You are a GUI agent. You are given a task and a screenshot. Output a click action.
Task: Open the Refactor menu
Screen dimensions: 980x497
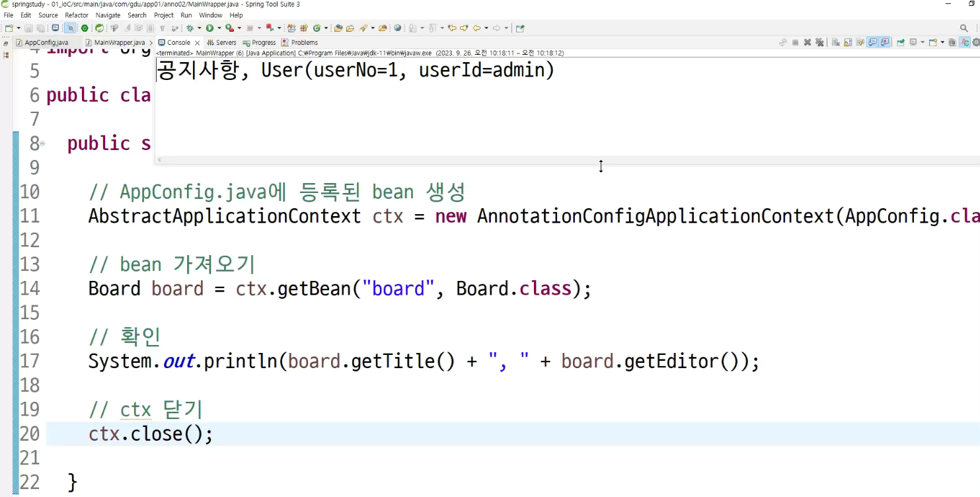click(77, 15)
